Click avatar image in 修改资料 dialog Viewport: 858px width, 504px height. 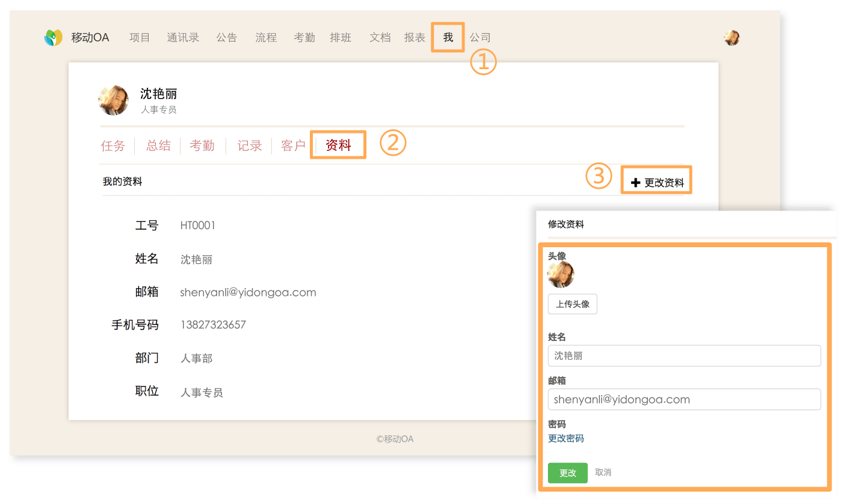(x=560, y=275)
